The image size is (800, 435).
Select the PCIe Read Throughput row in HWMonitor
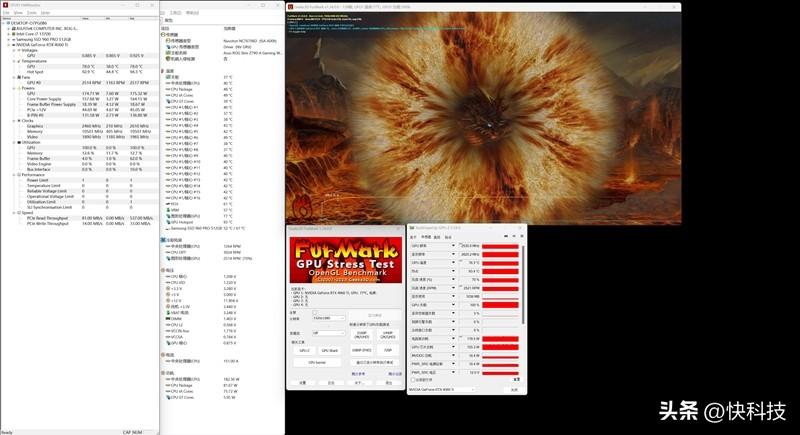pos(79,218)
